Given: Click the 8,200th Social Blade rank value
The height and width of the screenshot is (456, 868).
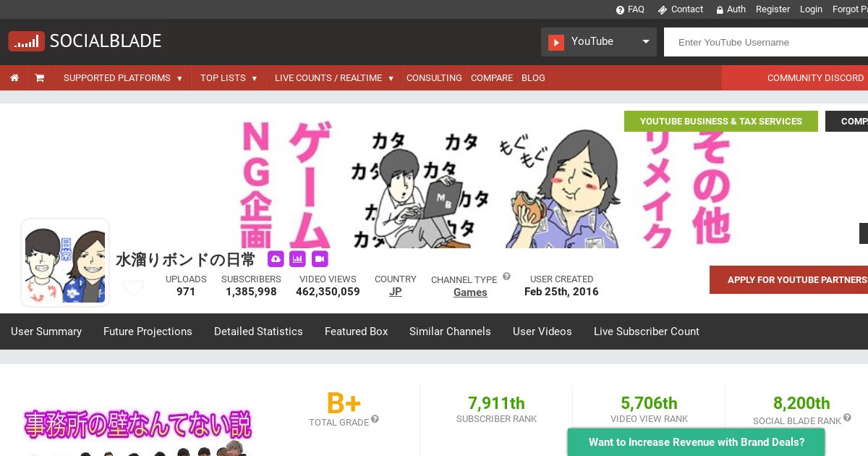Looking at the screenshot, I should [801, 403].
